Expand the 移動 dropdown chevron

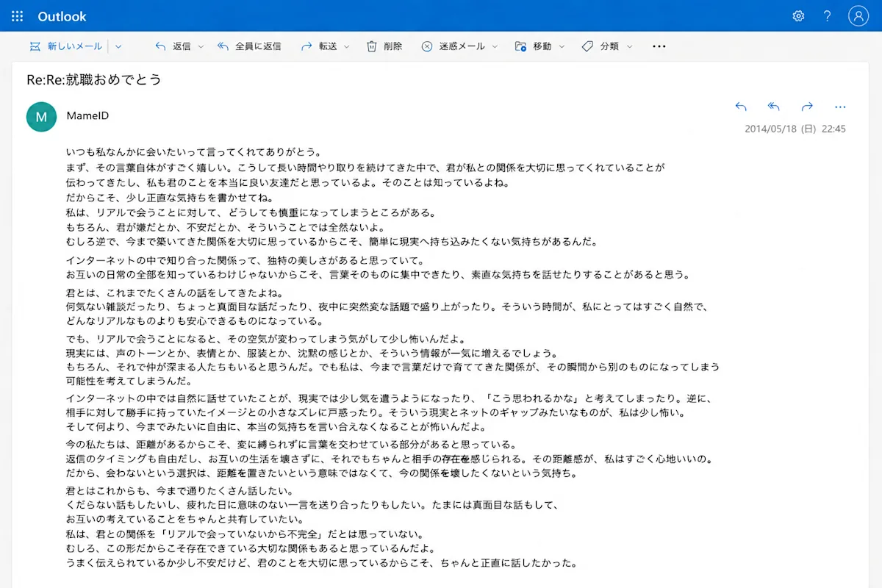[x=562, y=46]
